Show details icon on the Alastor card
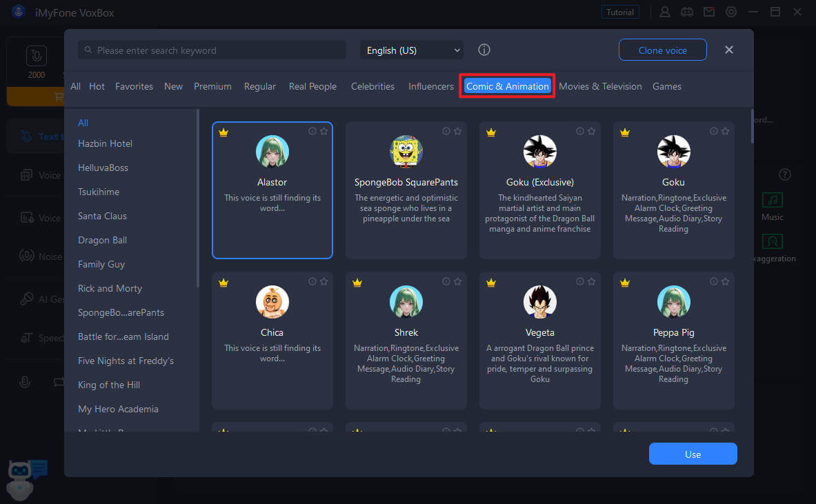This screenshot has width=816, height=504. coord(312,131)
